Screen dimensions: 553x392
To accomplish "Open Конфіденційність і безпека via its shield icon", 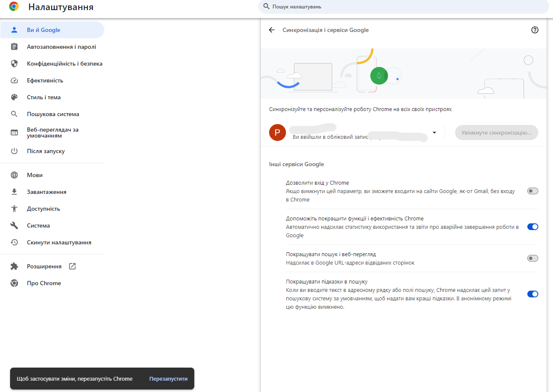I will (14, 64).
